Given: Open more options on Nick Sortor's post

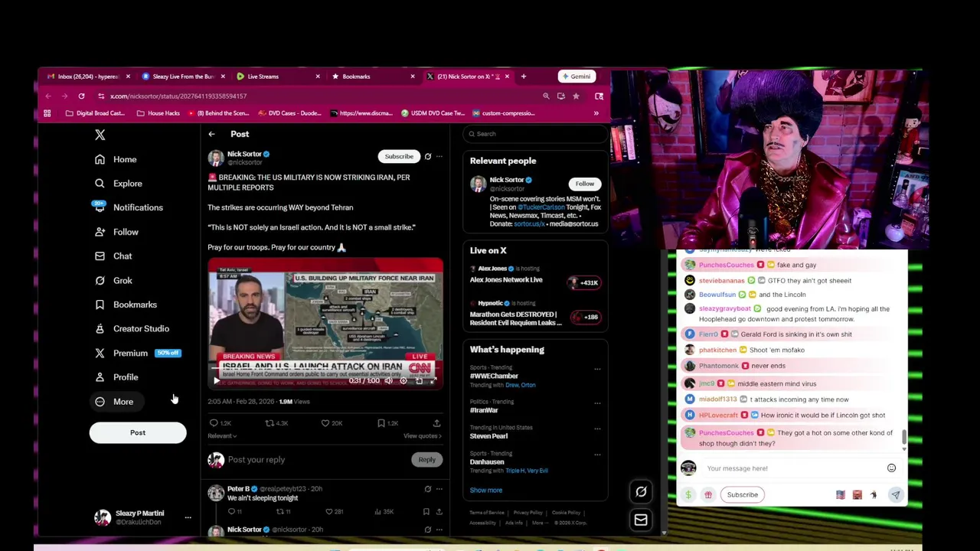Looking at the screenshot, I should [x=439, y=157].
